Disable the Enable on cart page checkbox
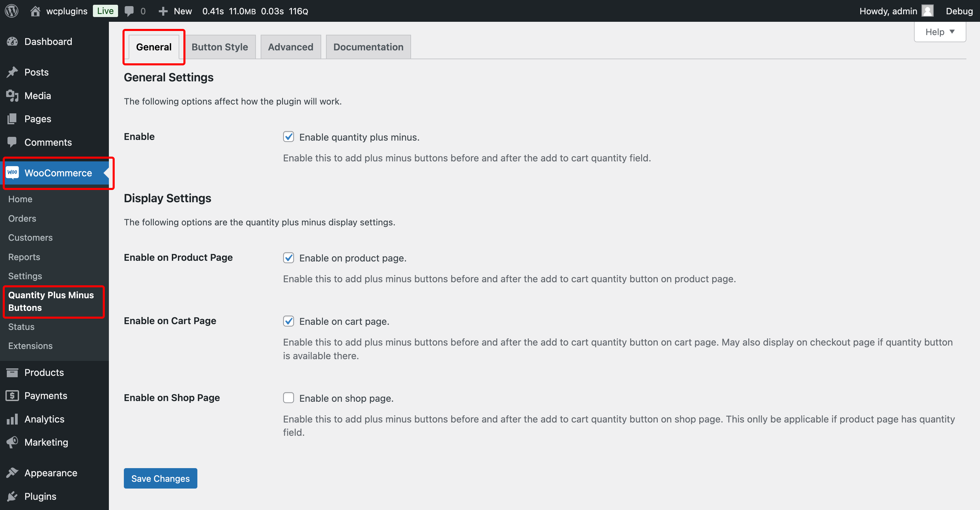The image size is (980, 510). 288,321
